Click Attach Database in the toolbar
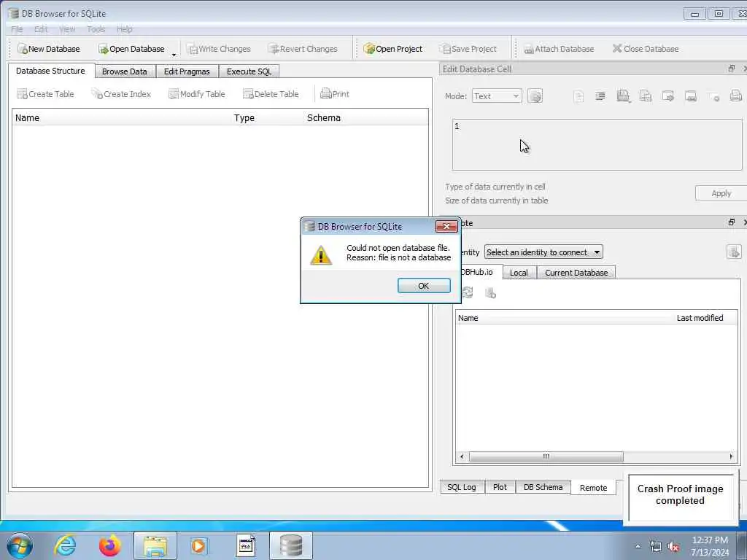This screenshot has height=560, width=747. pos(559,49)
